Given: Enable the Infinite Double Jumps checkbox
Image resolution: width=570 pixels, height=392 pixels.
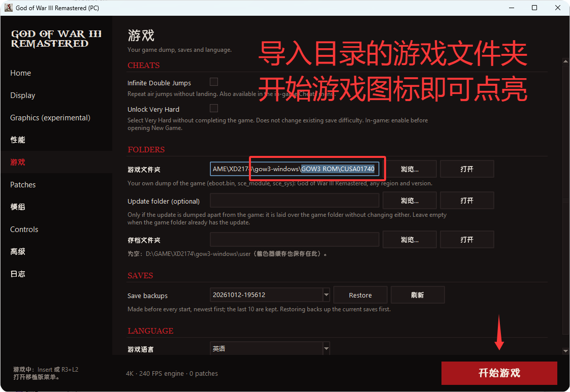Looking at the screenshot, I should click(214, 82).
